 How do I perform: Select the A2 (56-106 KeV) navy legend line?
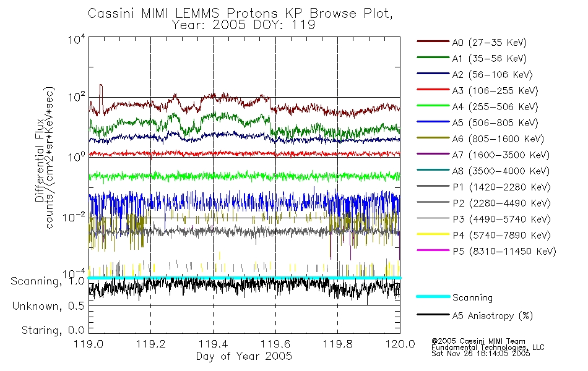pos(433,74)
